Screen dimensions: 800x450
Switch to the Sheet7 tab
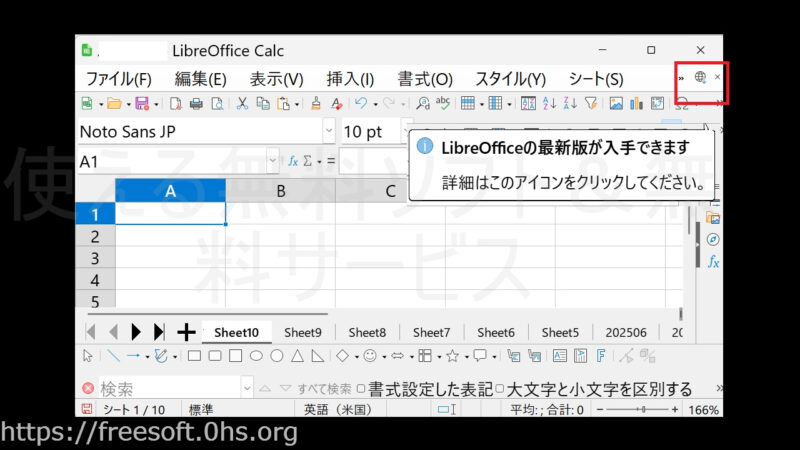(431, 332)
